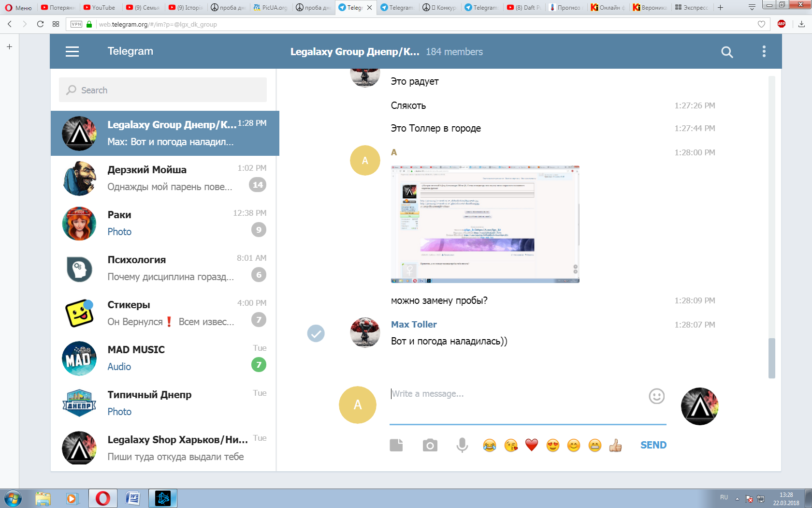This screenshot has height=508, width=812.
Task: Insert the laughing tears emoji
Action: pos(490,445)
